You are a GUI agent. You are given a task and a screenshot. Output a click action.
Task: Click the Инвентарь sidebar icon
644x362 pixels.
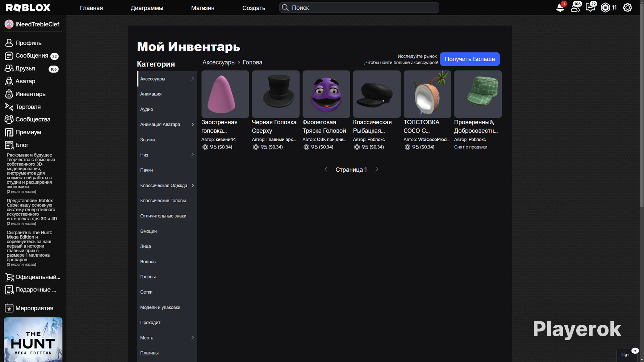[9, 94]
